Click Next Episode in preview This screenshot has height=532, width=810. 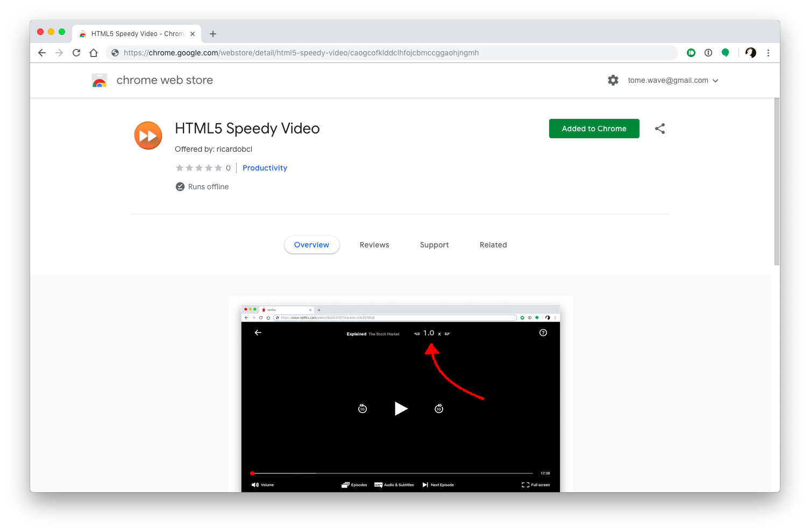click(438, 485)
